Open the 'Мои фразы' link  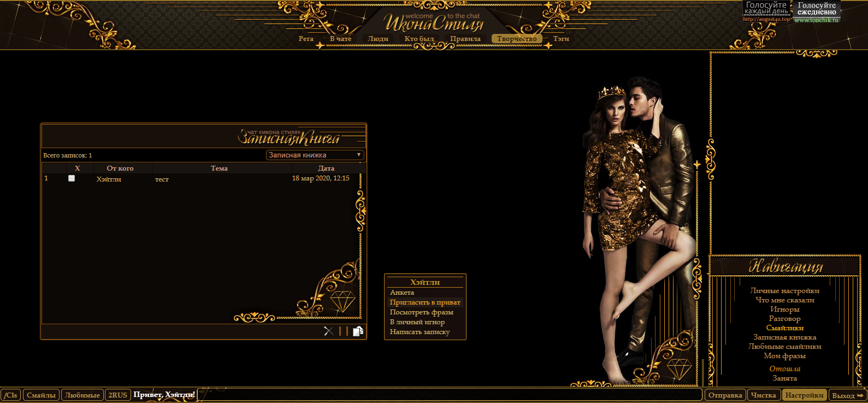click(785, 355)
